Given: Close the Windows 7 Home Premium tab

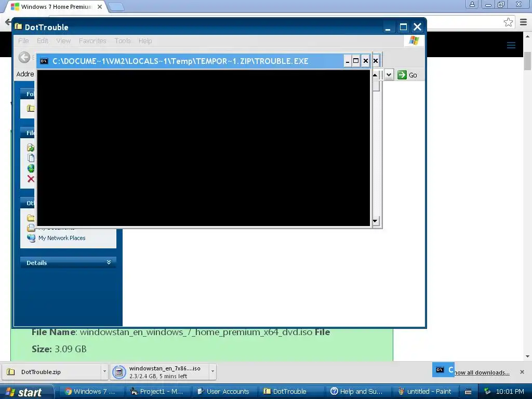Looking at the screenshot, I should [100, 6].
